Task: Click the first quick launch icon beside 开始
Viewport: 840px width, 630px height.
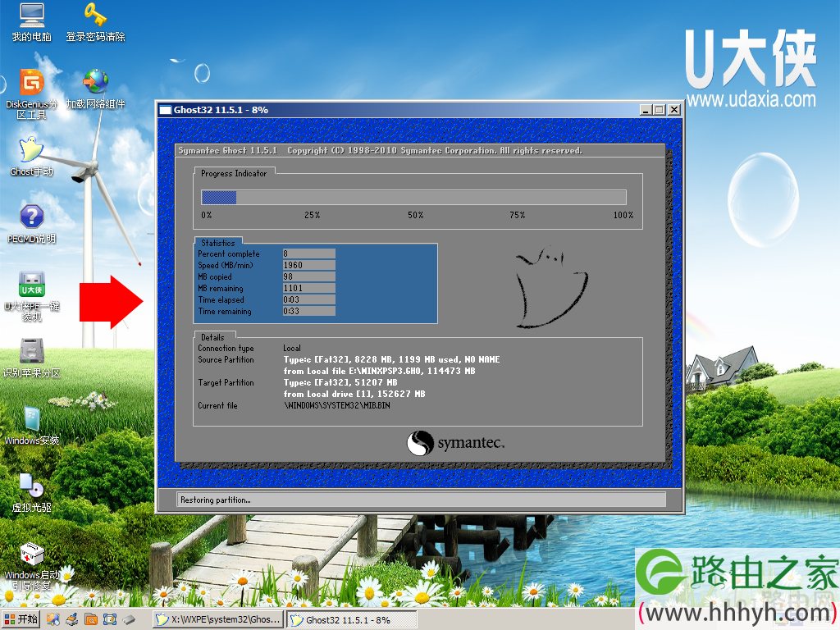Action: point(53,620)
